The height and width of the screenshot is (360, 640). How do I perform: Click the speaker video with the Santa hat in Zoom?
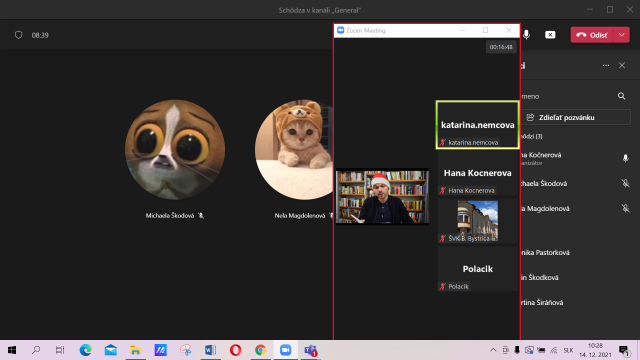pyautogui.click(x=382, y=197)
